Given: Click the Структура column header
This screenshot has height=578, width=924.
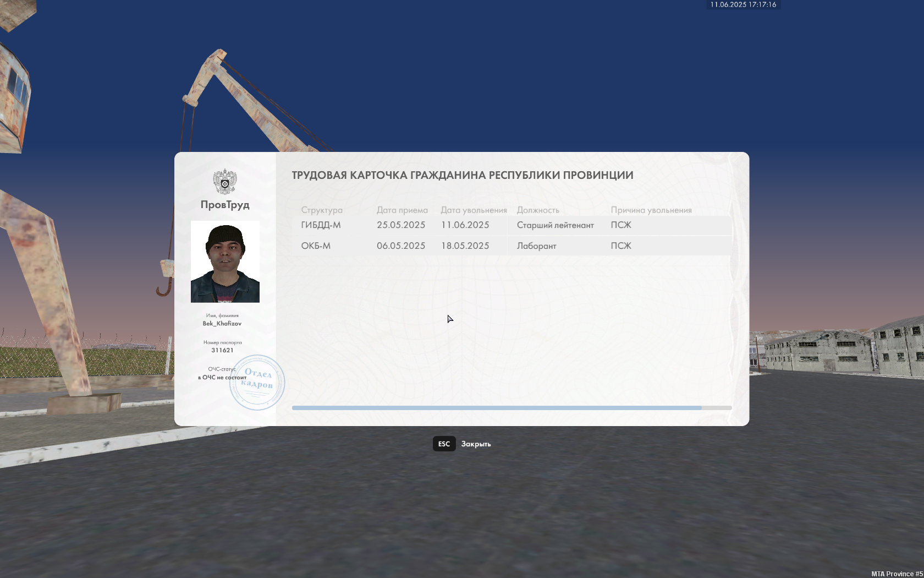Looking at the screenshot, I should tap(322, 210).
